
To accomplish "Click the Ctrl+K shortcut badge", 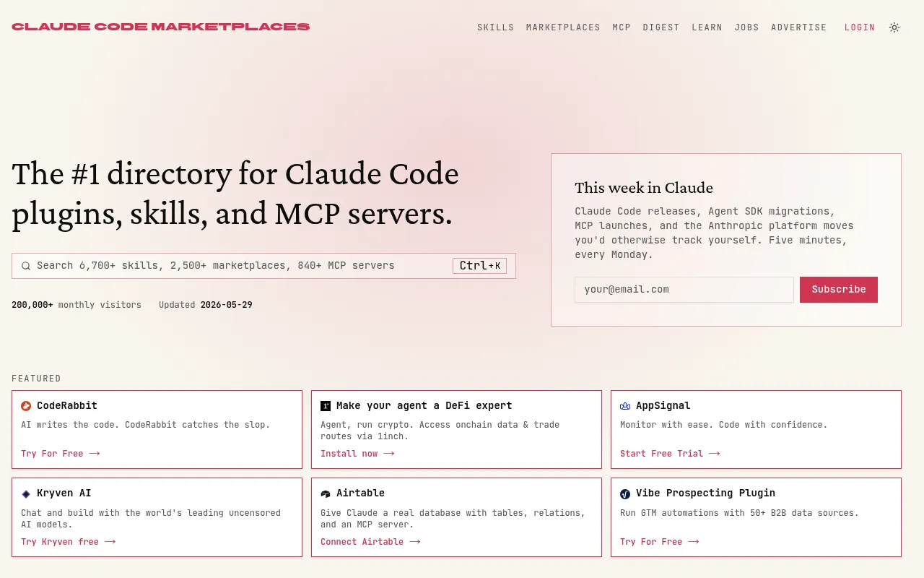I will coord(479,266).
